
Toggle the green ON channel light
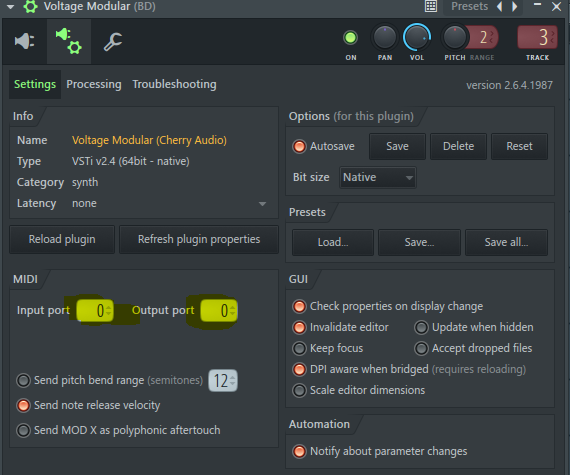click(350, 37)
